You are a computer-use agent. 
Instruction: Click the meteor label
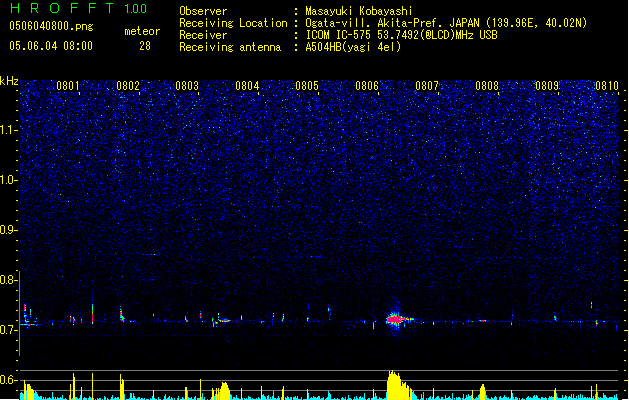tap(142, 31)
